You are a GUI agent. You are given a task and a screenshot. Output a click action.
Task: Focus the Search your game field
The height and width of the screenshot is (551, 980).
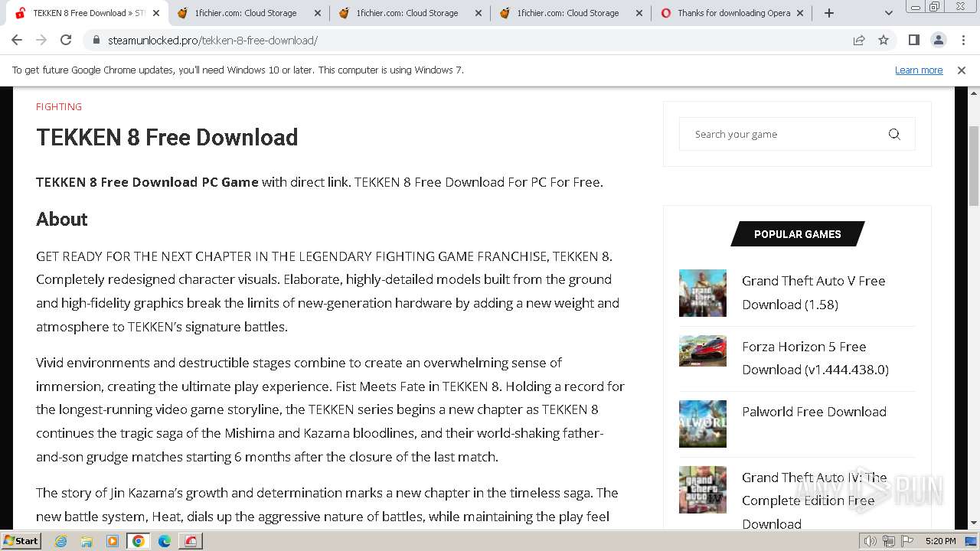785,134
